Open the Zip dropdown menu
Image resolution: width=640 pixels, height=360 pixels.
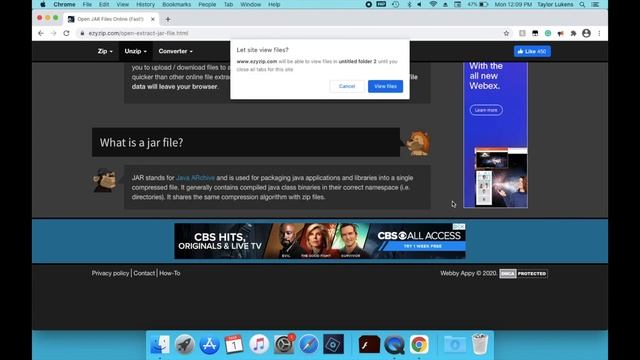pos(105,51)
